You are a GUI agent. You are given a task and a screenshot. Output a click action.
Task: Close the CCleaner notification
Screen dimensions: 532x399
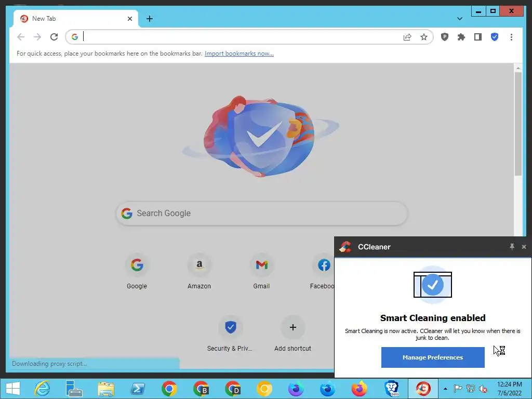pyautogui.click(x=524, y=247)
